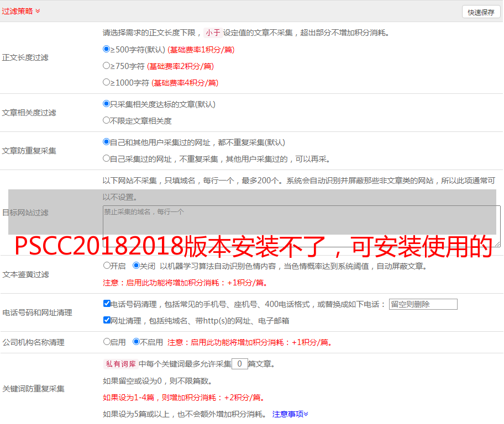Uncheck the 网址清理 checkbox
Viewport: 504px width, 424px height.
pos(107,320)
